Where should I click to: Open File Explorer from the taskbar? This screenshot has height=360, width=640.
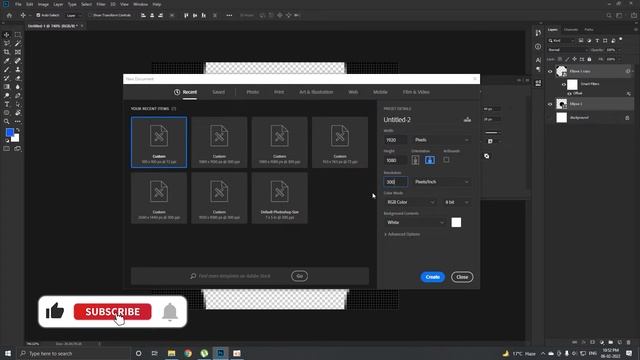(x=171, y=353)
